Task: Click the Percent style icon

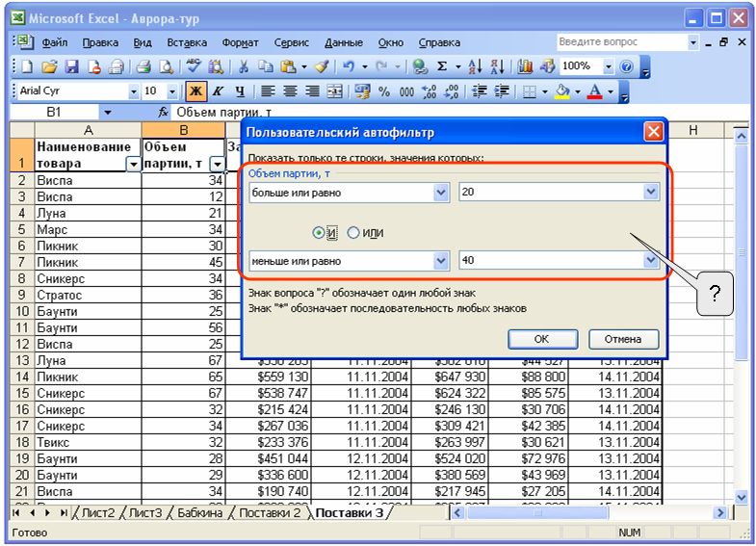Action: point(383,91)
